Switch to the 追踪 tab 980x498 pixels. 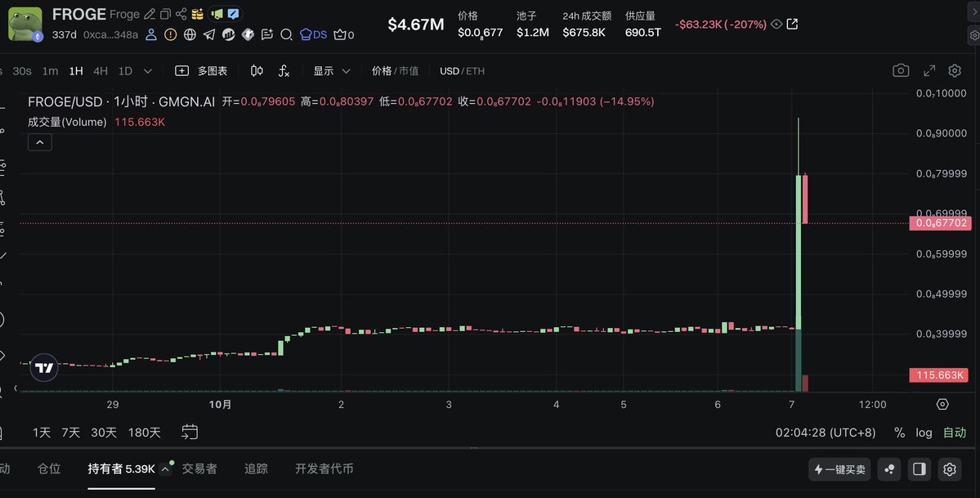pos(256,469)
